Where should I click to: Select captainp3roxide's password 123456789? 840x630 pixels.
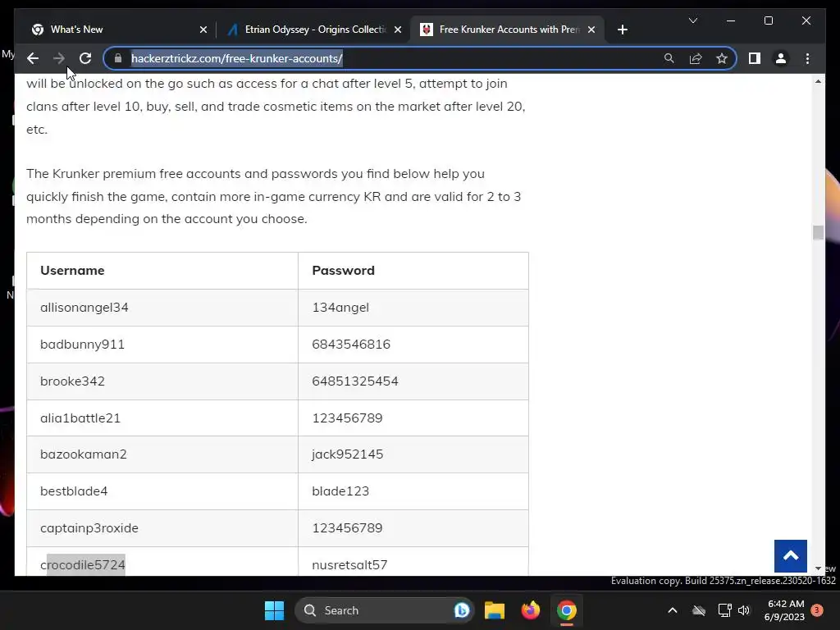tap(347, 528)
